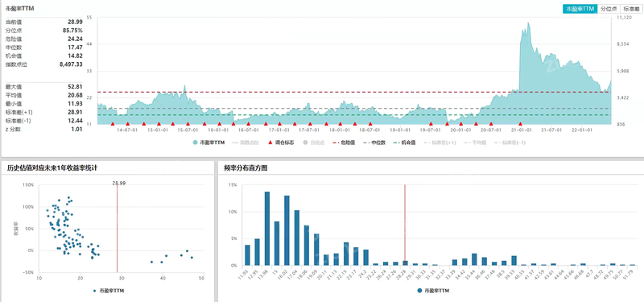644x302 pixels.
Task: Click the histogram bar labeled 17.04
Action: (x=296, y=238)
